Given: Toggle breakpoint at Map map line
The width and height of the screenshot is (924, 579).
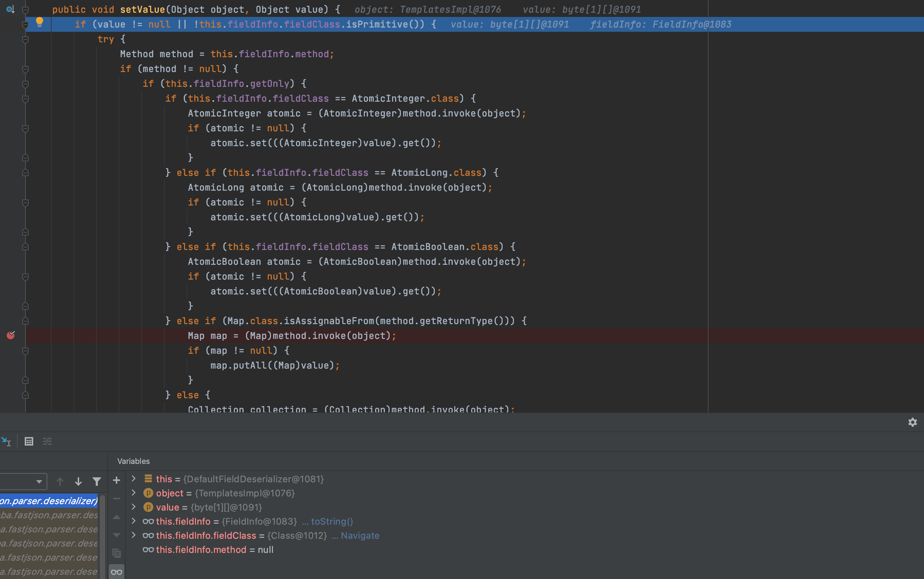Looking at the screenshot, I should point(11,335).
